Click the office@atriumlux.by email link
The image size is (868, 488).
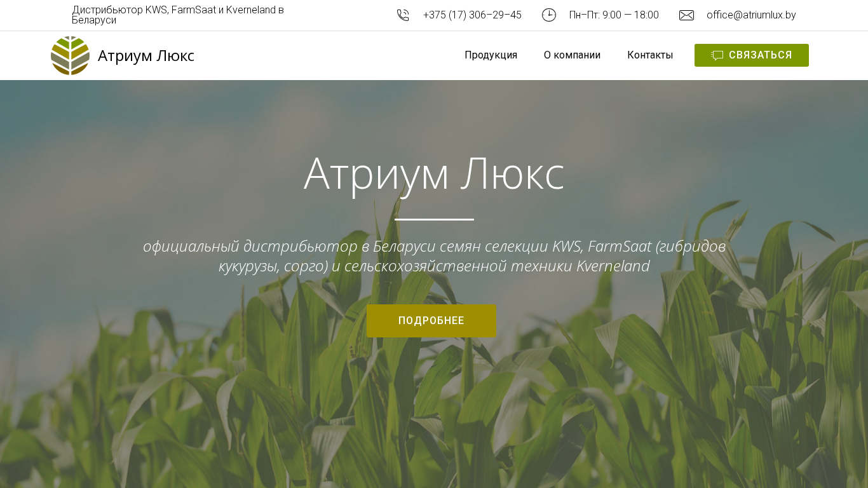point(751,15)
